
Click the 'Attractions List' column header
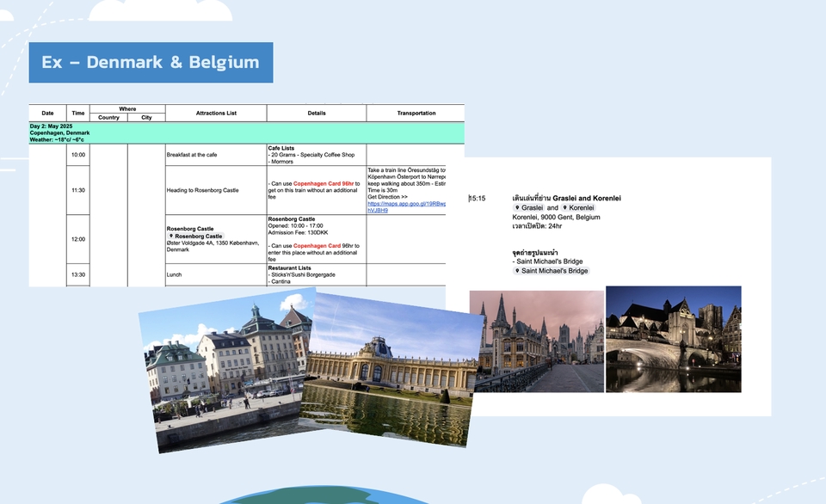[216, 113]
